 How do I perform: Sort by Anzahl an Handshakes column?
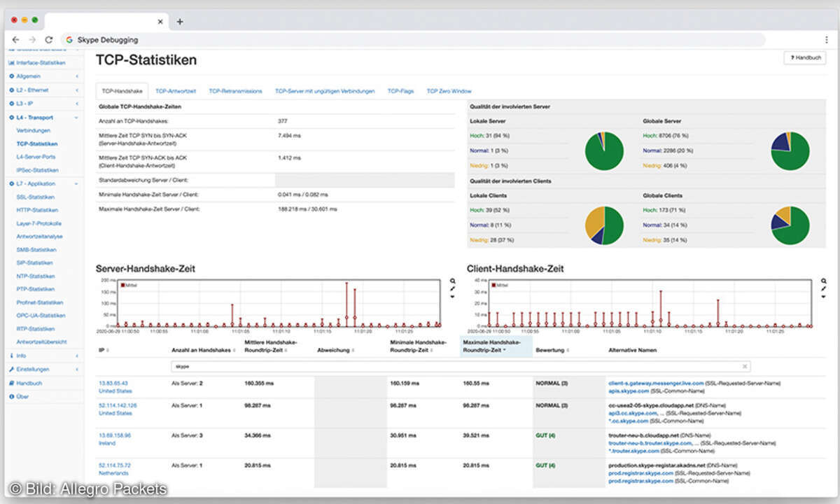pos(204,349)
